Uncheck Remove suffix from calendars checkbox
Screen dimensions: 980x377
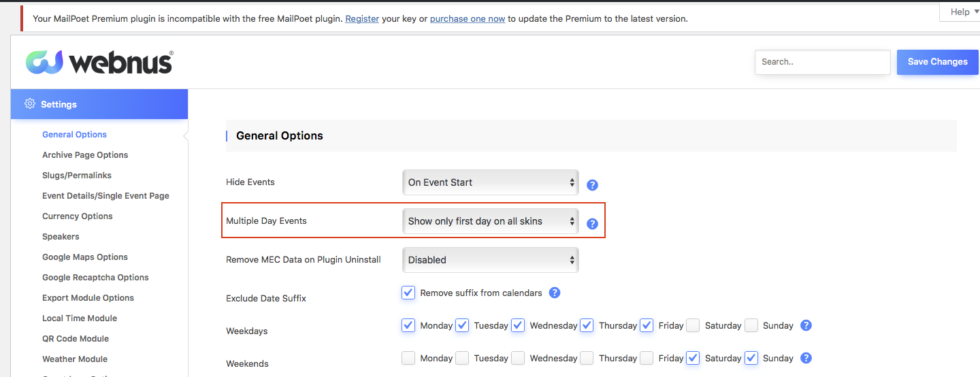pos(408,293)
